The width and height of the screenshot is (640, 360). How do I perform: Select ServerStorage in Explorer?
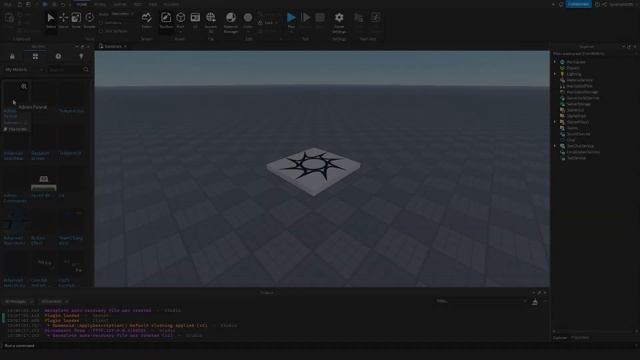pos(578,104)
